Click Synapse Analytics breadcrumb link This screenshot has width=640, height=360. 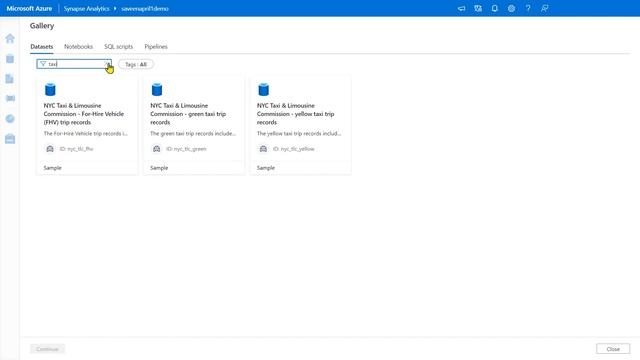[x=87, y=8]
